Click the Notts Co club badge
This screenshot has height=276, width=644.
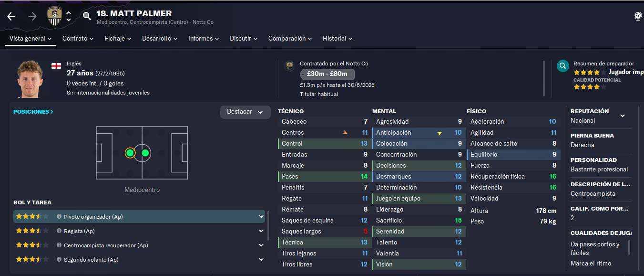(x=55, y=16)
